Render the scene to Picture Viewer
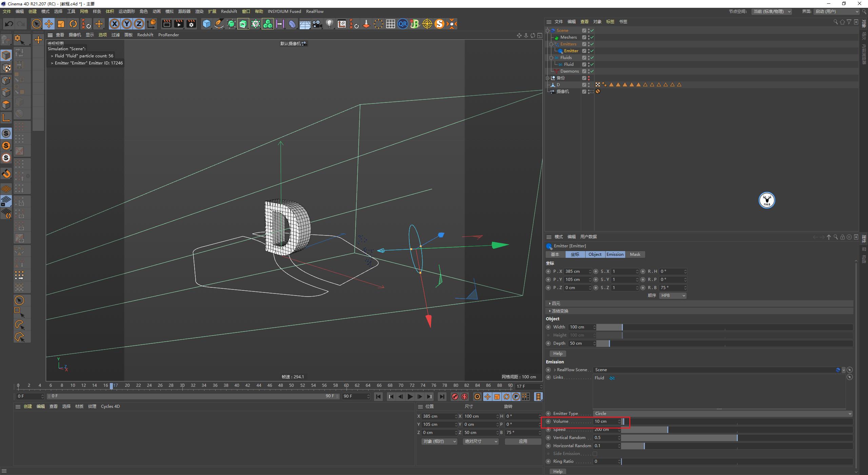Image resolution: width=868 pixels, height=475 pixels. coord(179,24)
